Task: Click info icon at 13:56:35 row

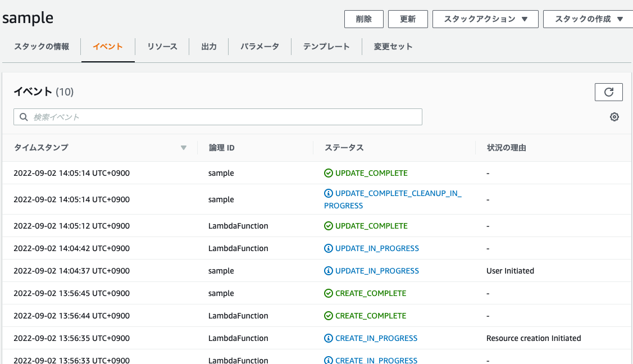Action: (x=328, y=338)
